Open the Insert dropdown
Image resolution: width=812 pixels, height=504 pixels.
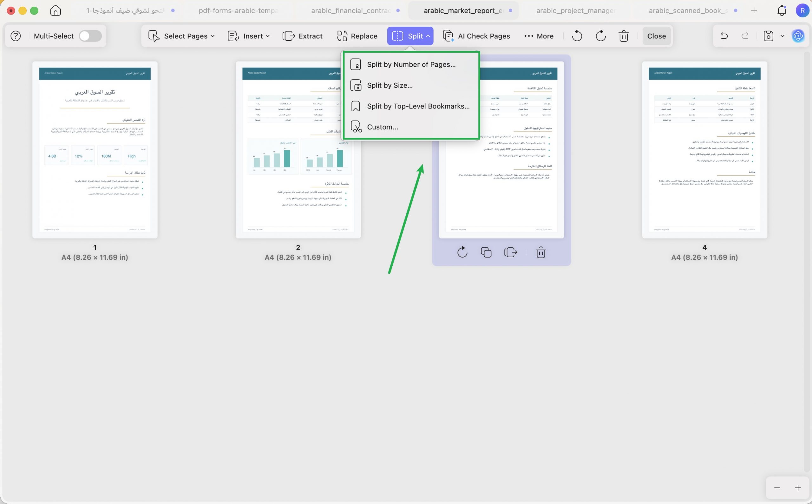point(248,36)
